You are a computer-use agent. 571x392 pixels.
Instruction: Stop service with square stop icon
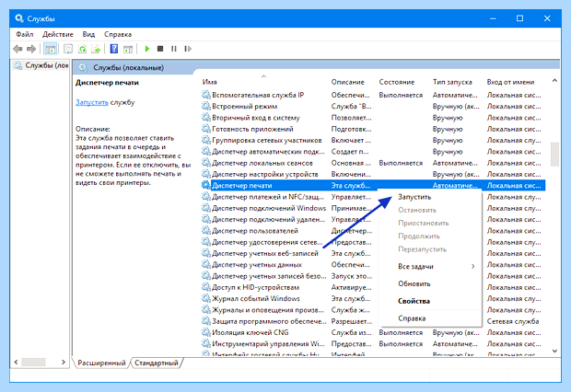(160, 49)
